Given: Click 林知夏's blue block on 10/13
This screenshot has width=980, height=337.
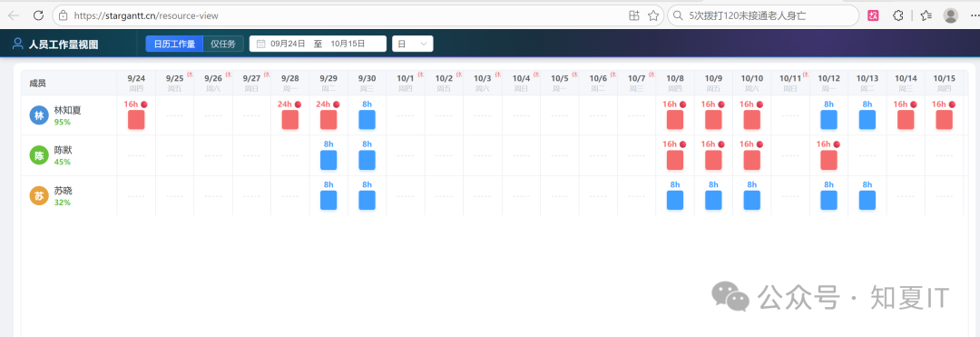Looking at the screenshot, I should coord(867,119).
